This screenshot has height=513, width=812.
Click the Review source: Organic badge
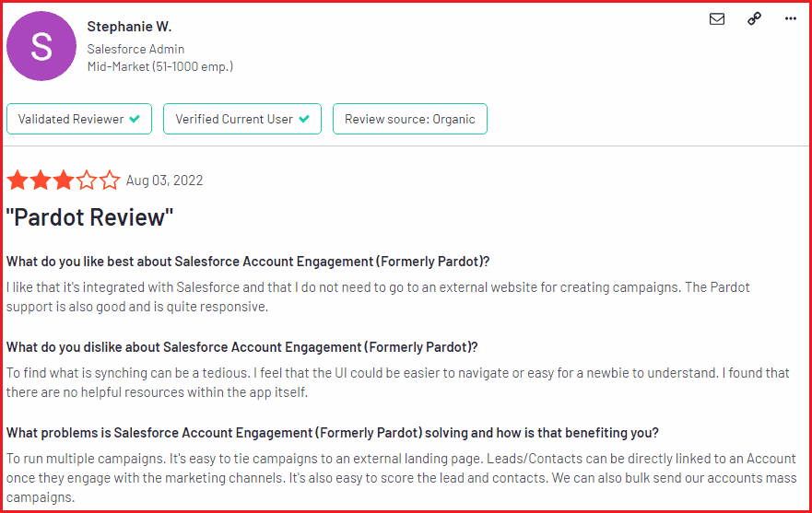click(409, 119)
